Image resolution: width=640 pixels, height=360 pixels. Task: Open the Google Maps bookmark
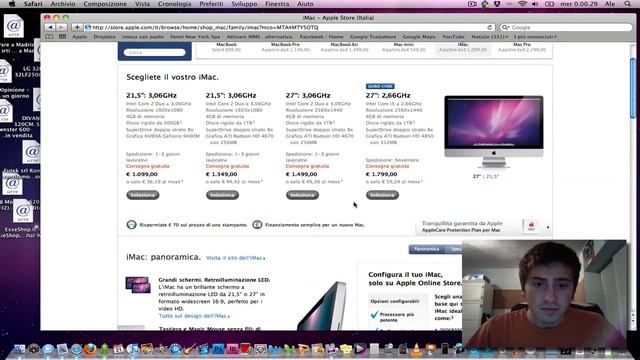(x=419, y=37)
